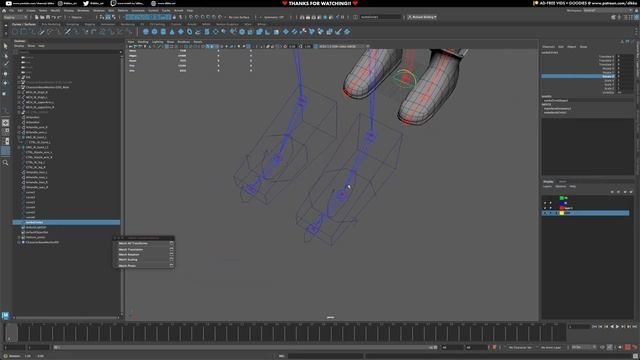Create a NURBS torus from the shelf
This screenshot has height=360, width=640.
[x=189, y=31]
